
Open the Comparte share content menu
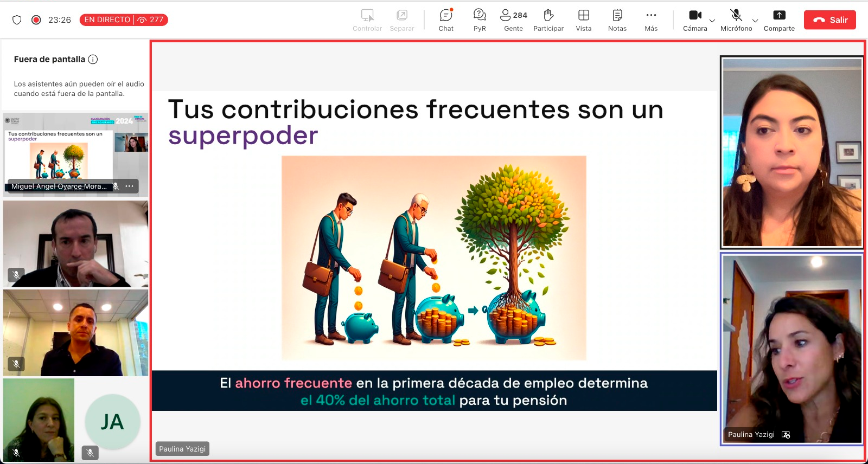click(779, 20)
